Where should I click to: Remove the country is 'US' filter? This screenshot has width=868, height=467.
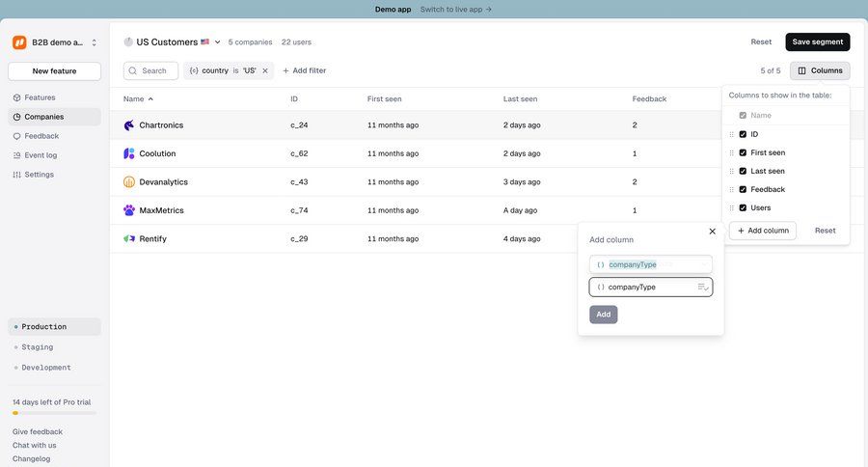(x=265, y=70)
